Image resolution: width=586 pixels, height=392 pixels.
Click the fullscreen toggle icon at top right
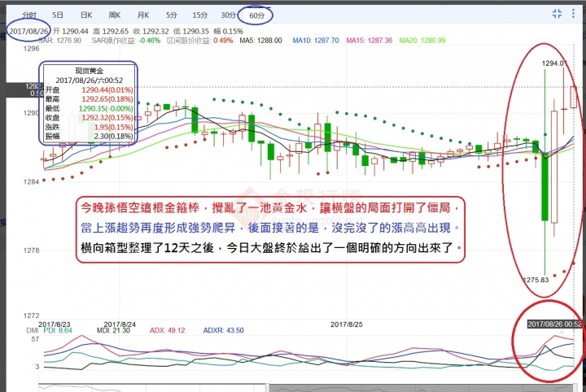click(557, 14)
